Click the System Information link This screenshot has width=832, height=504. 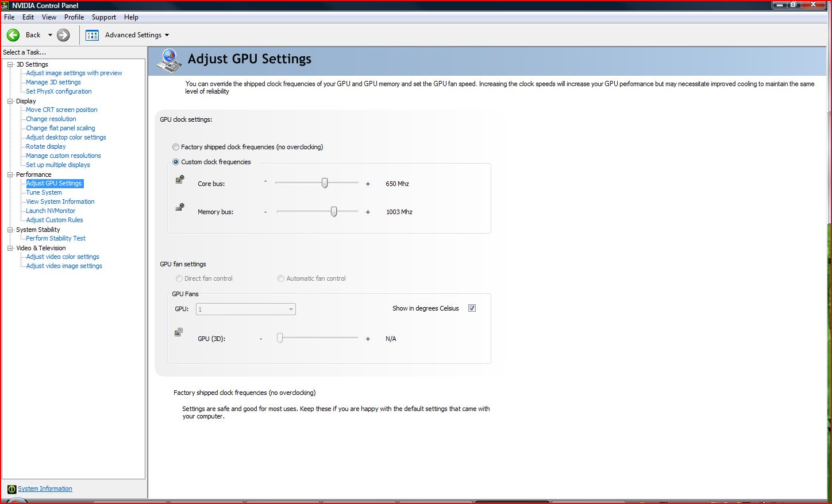[45, 489]
